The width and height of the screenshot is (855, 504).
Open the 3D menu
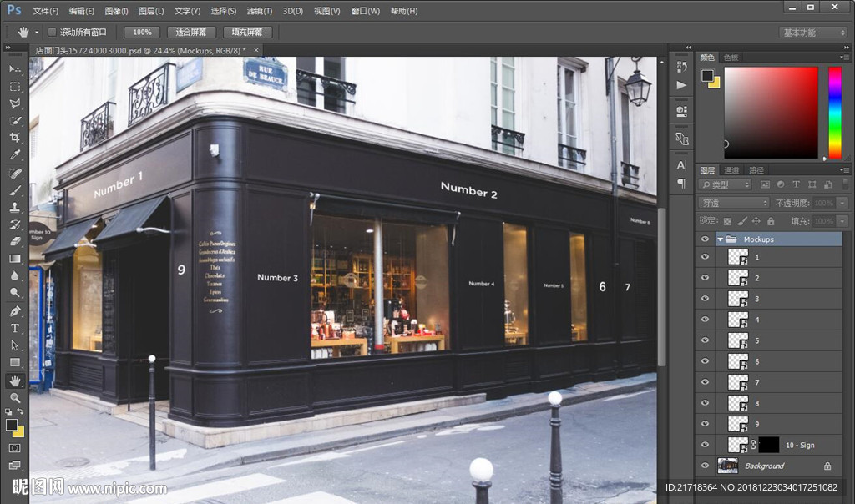(x=293, y=11)
